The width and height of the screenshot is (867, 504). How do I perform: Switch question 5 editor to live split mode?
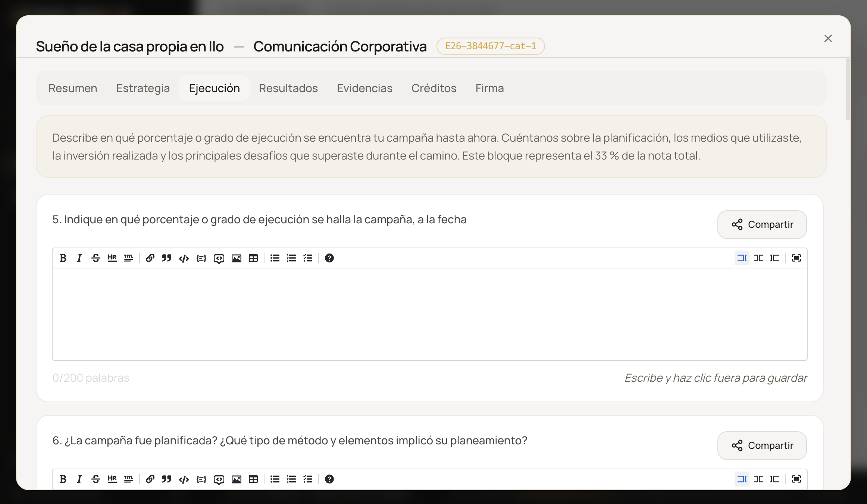click(758, 258)
